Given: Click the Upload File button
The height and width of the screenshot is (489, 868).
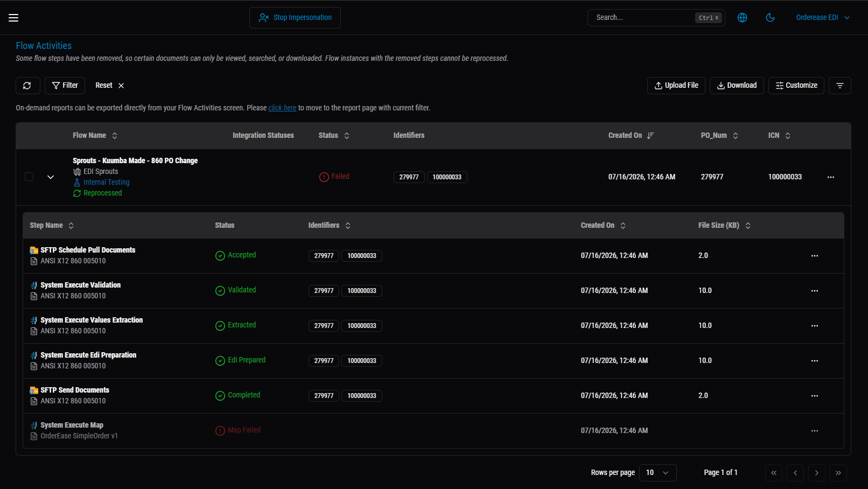Looking at the screenshot, I should pos(676,86).
